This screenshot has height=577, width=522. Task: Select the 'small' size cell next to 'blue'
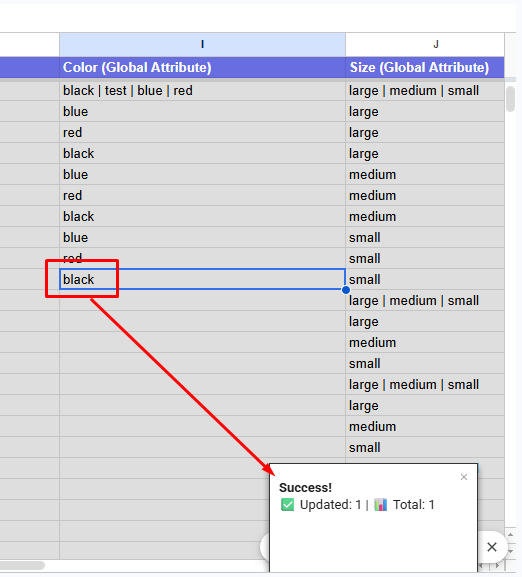[425, 237]
